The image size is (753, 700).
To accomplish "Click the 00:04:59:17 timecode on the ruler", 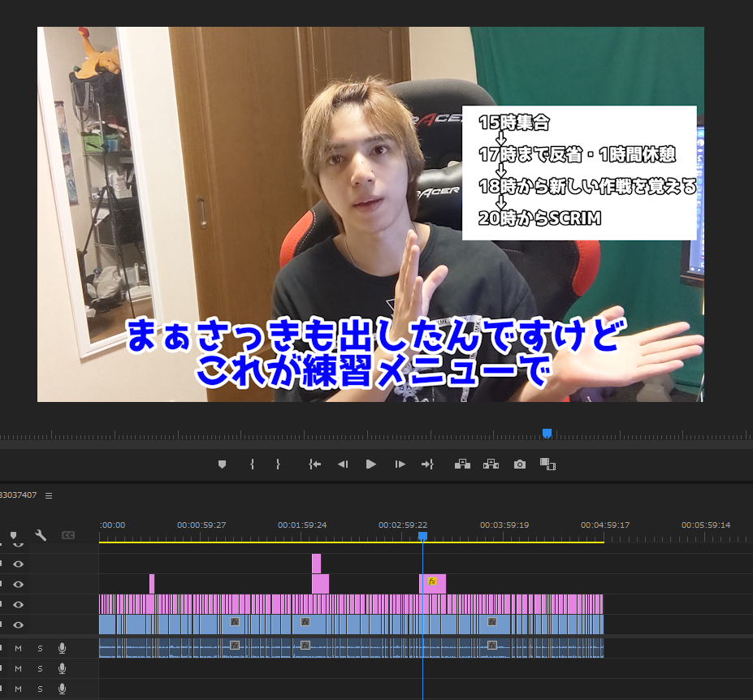I will tap(605, 525).
